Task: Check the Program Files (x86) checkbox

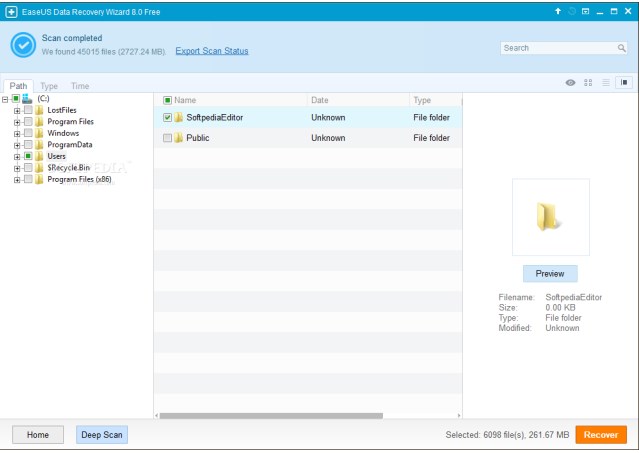Action: click(x=28, y=179)
